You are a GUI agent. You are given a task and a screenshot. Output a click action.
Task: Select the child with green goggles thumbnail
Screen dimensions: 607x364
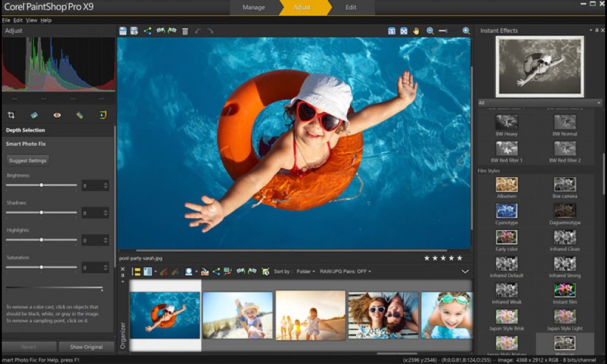447,315
